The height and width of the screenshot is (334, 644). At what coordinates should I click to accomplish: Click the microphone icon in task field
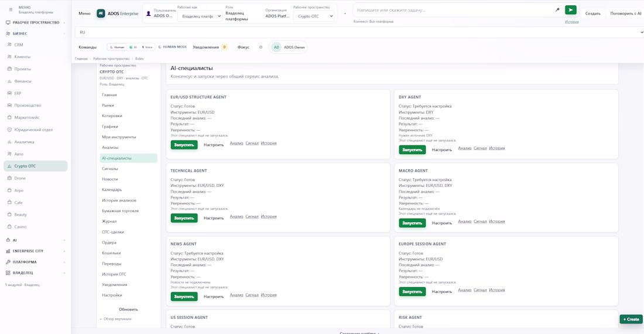click(557, 10)
